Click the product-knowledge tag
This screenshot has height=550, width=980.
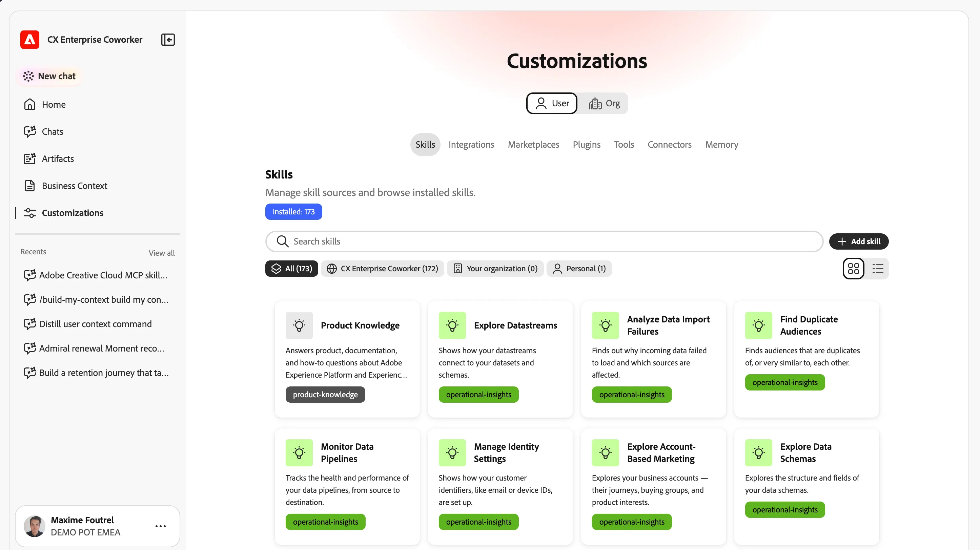325,395
